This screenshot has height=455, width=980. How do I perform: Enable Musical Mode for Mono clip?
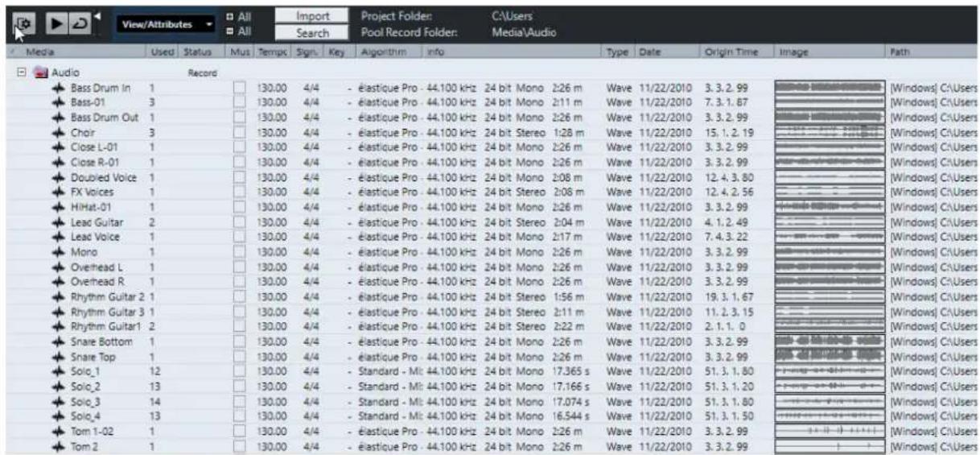pyautogui.click(x=239, y=252)
